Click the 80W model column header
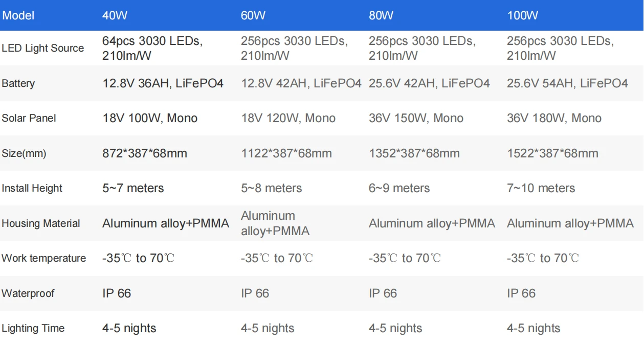This screenshot has height=346, width=644. point(381,15)
